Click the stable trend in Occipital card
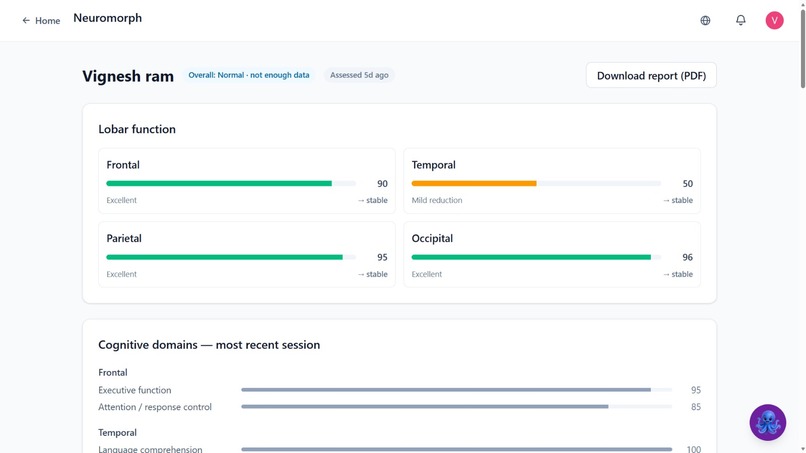806x453 pixels. click(x=677, y=274)
